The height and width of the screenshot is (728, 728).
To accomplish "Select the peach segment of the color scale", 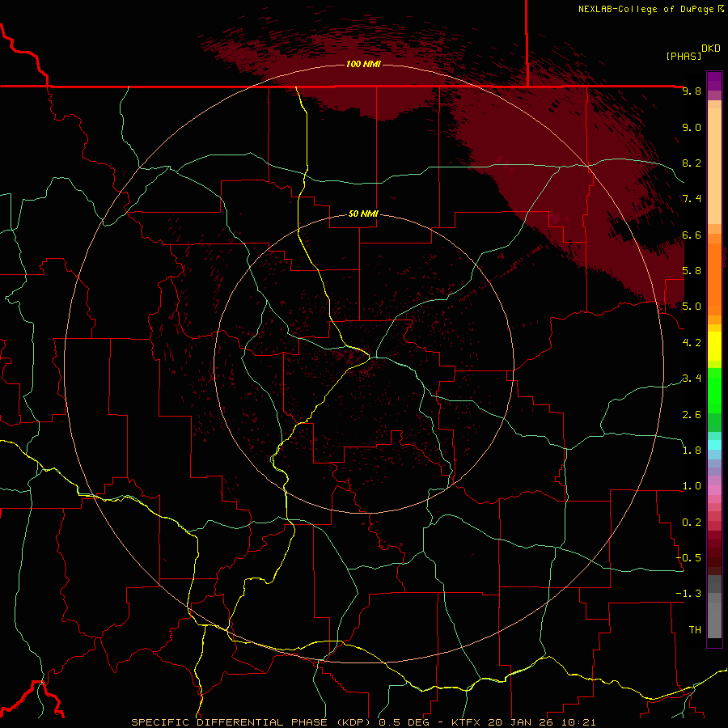I will 714,167.
